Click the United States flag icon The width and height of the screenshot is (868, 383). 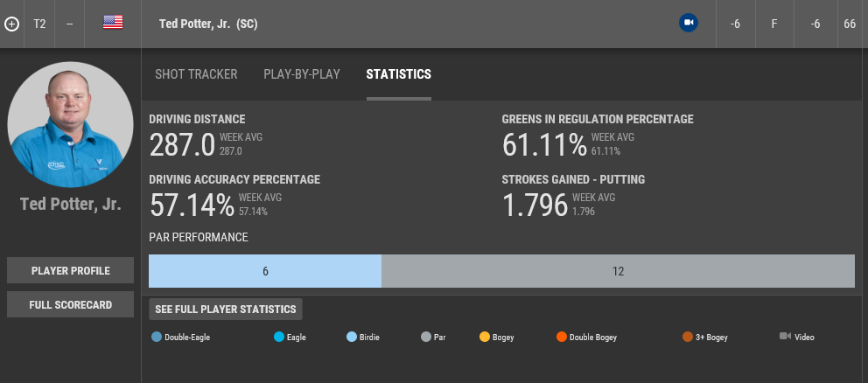113,24
